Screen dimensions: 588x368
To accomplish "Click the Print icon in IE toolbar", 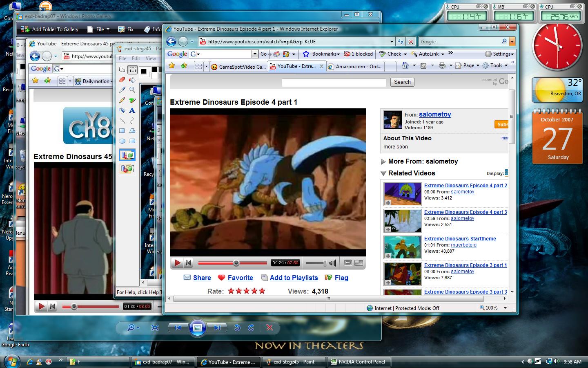I will tap(442, 65).
